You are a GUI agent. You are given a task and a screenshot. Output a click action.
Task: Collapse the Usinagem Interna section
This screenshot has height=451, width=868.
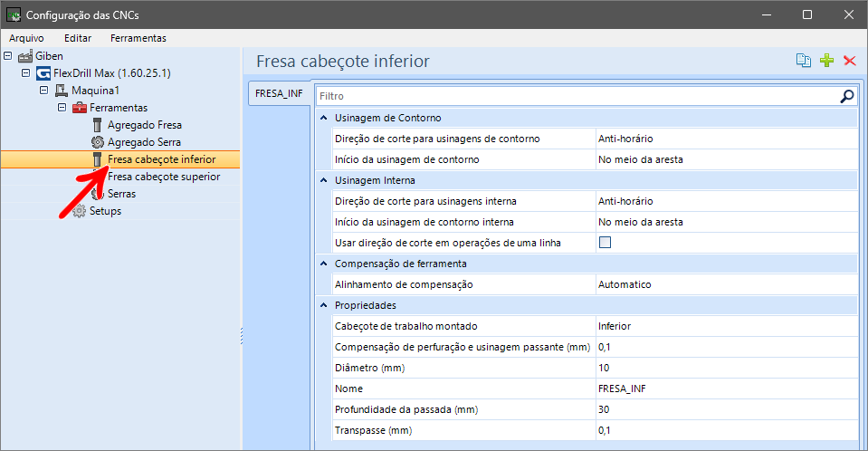324,180
